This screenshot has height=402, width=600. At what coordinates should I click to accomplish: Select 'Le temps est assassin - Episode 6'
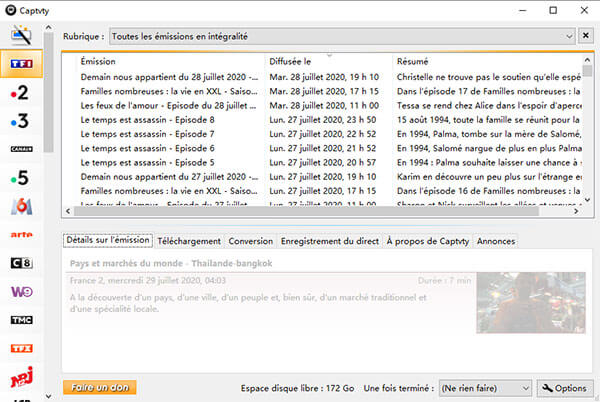coord(147,148)
